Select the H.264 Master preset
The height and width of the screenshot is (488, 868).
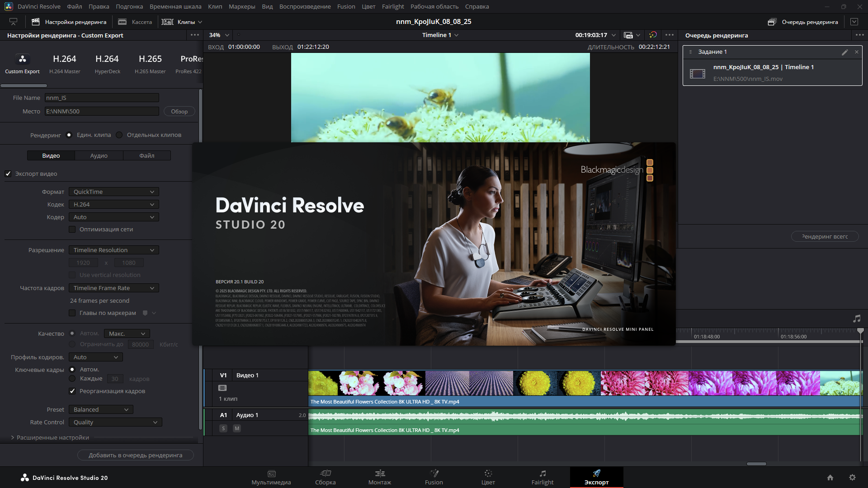(x=65, y=64)
